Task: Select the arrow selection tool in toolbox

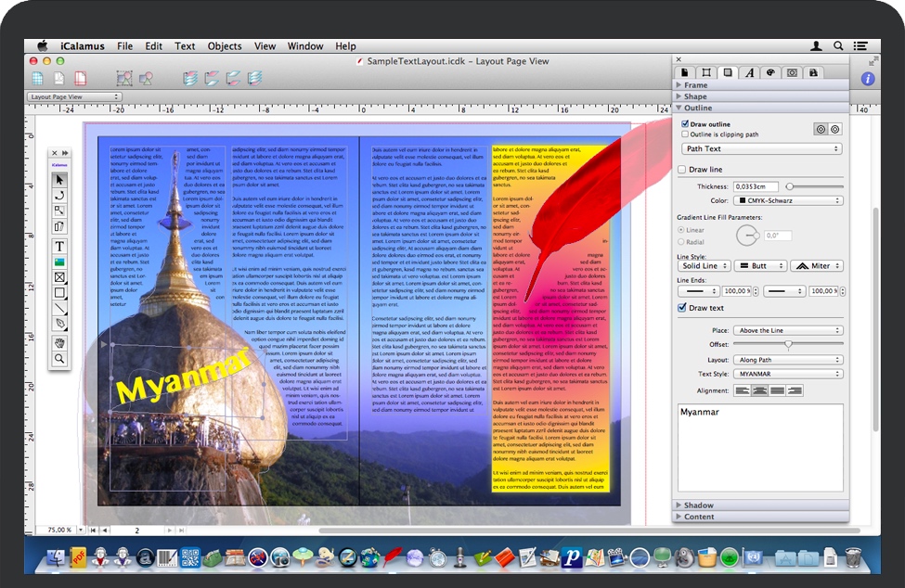Action: click(59, 179)
